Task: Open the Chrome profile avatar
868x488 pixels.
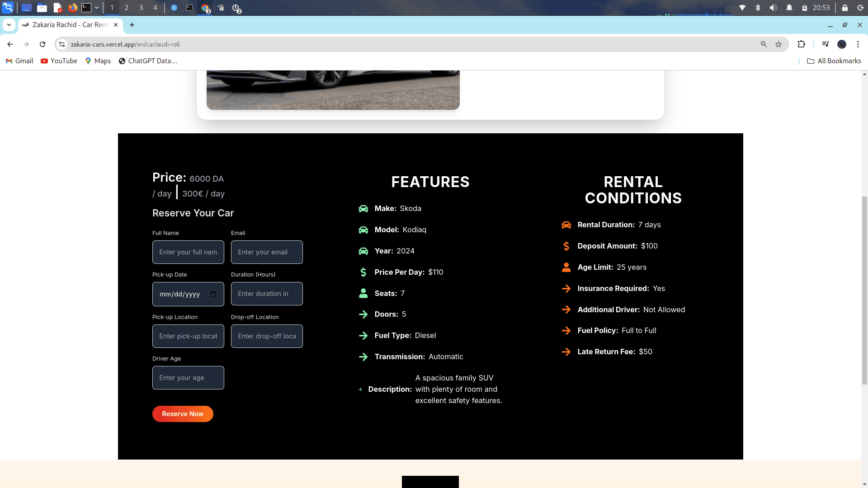Action: [x=842, y=44]
